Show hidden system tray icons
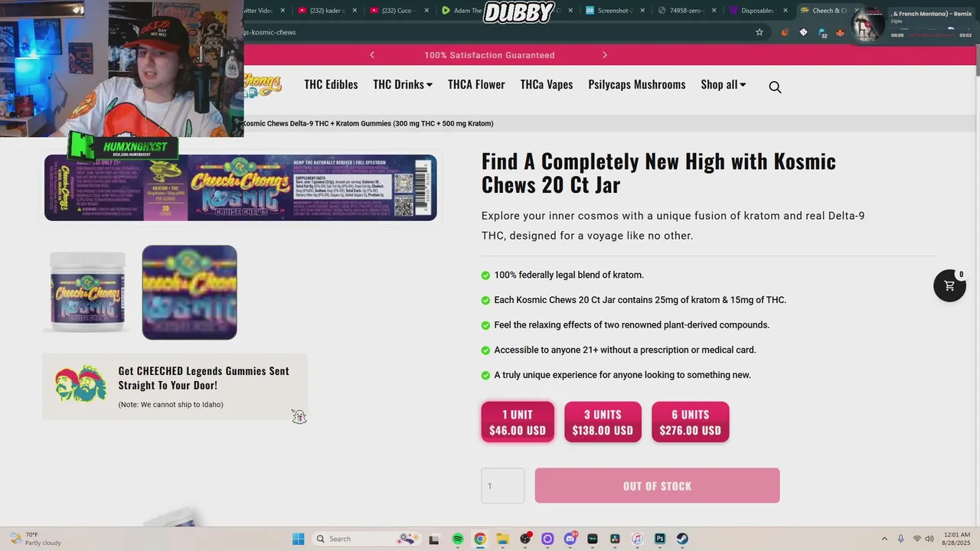The image size is (980, 551). [884, 539]
